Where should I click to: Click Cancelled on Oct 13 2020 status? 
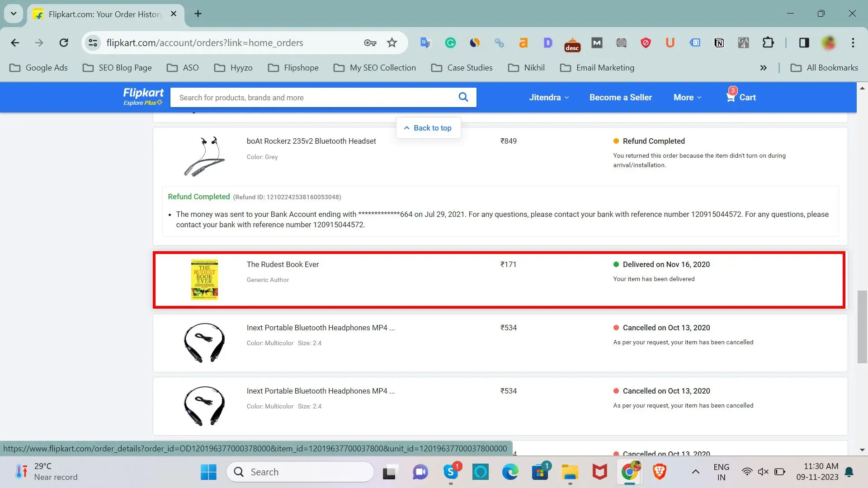(666, 327)
